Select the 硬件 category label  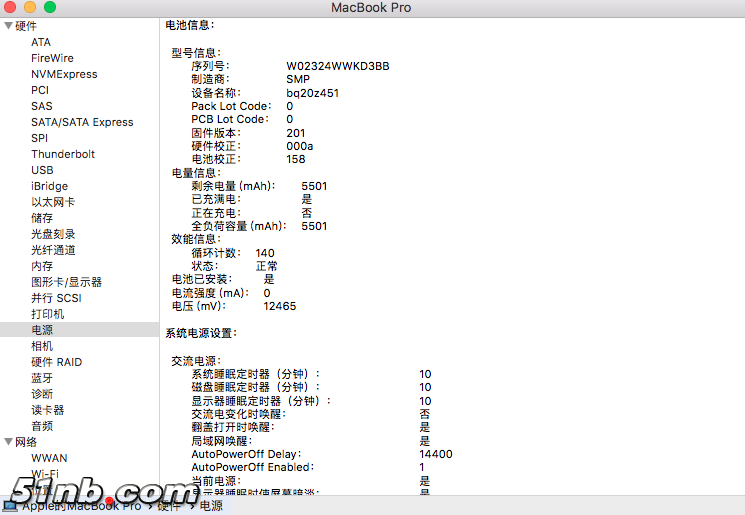tap(26, 26)
